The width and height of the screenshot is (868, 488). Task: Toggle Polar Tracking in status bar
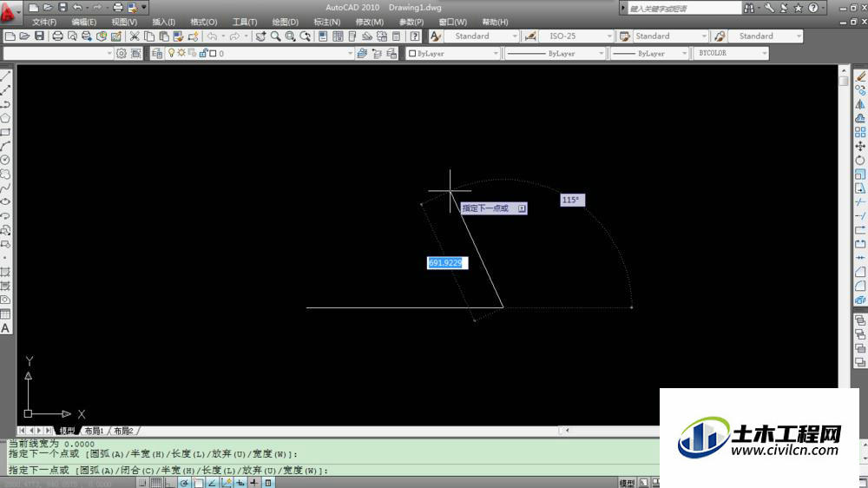184,483
